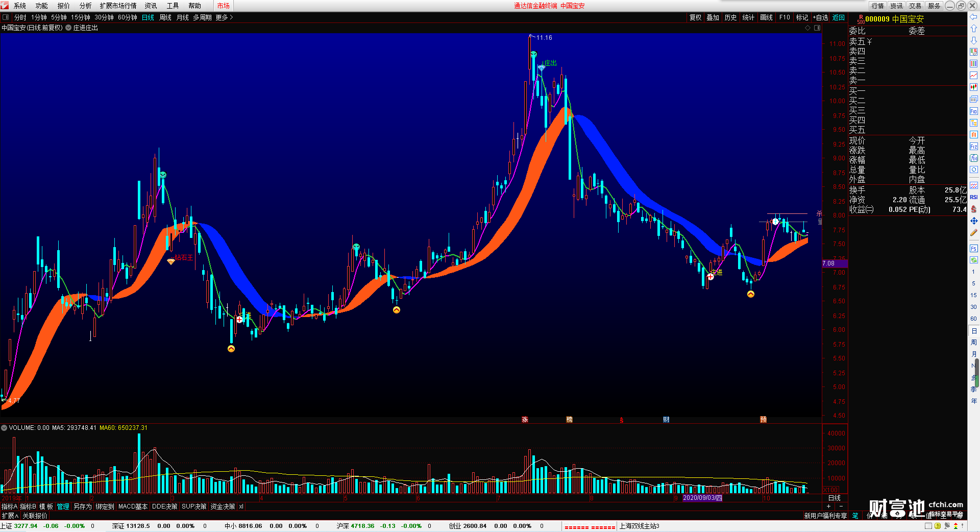Click the green refresh icon in sidebar
This screenshot has height=532, width=980.
(x=973, y=260)
